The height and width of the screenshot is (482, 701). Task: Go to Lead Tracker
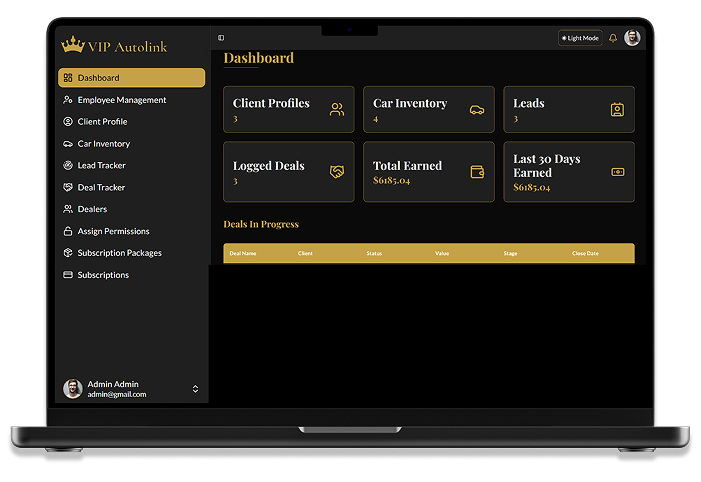101,166
